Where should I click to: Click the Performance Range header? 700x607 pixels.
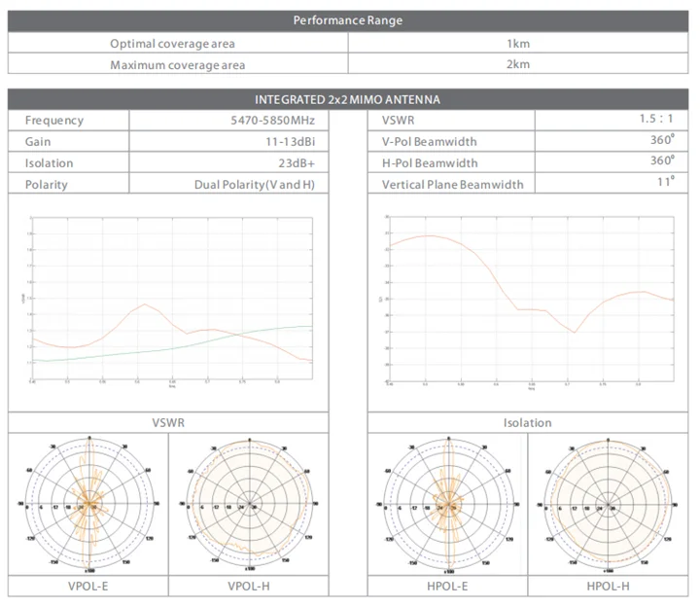tap(348, 20)
